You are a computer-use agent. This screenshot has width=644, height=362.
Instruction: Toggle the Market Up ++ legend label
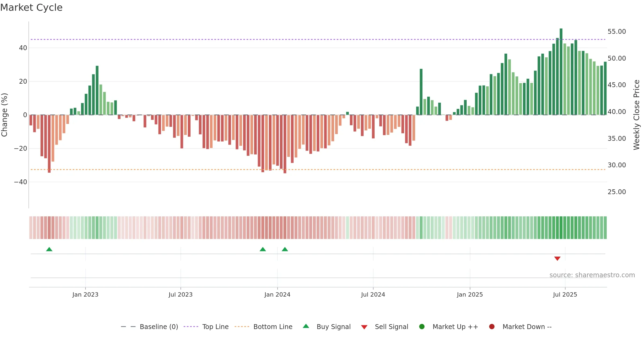[x=455, y=327]
